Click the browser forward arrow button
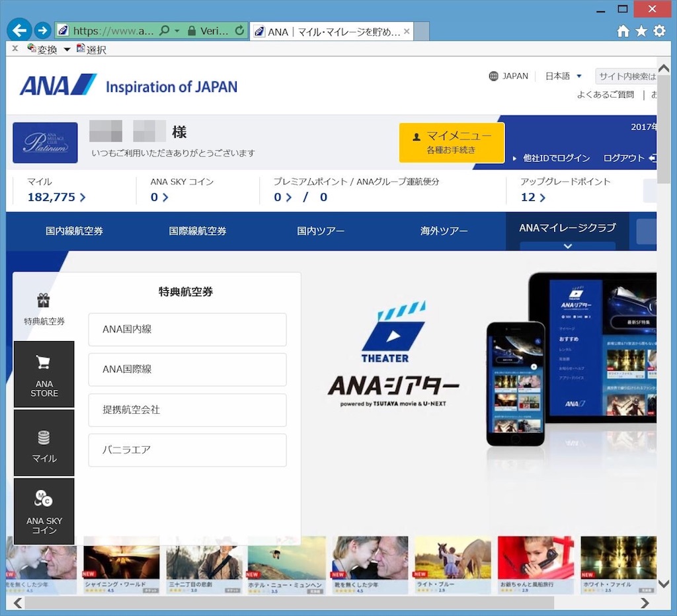 pyautogui.click(x=42, y=30)
